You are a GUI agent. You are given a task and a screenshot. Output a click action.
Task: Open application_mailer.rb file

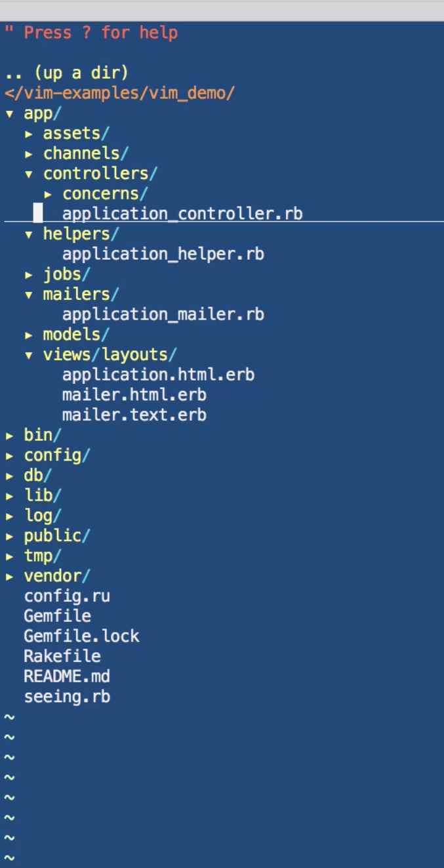tap(163, 314)
